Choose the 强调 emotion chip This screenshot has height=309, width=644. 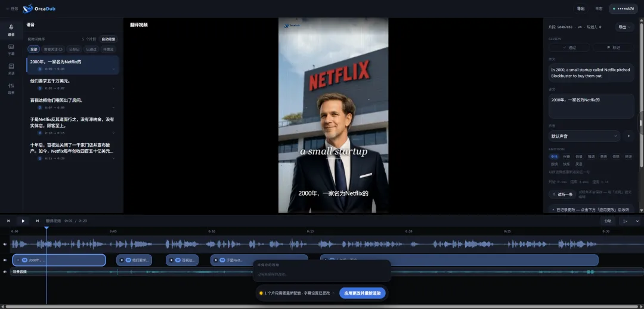click(591, 156)
